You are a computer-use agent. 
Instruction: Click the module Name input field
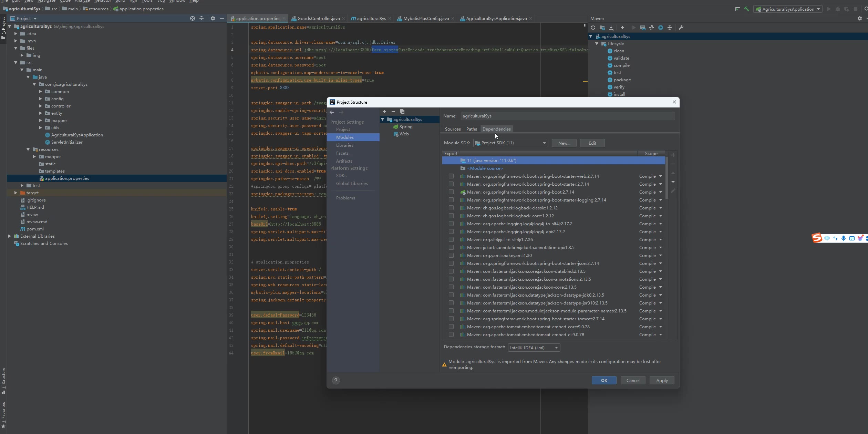pos(567,116)
